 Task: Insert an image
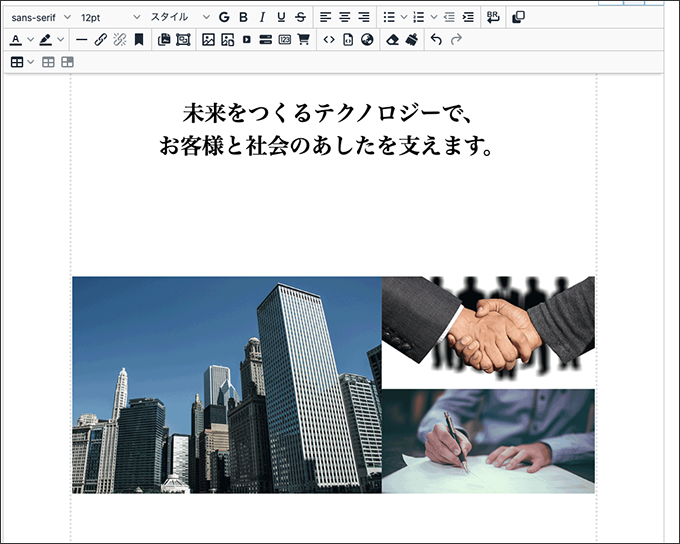click(209, 40)
